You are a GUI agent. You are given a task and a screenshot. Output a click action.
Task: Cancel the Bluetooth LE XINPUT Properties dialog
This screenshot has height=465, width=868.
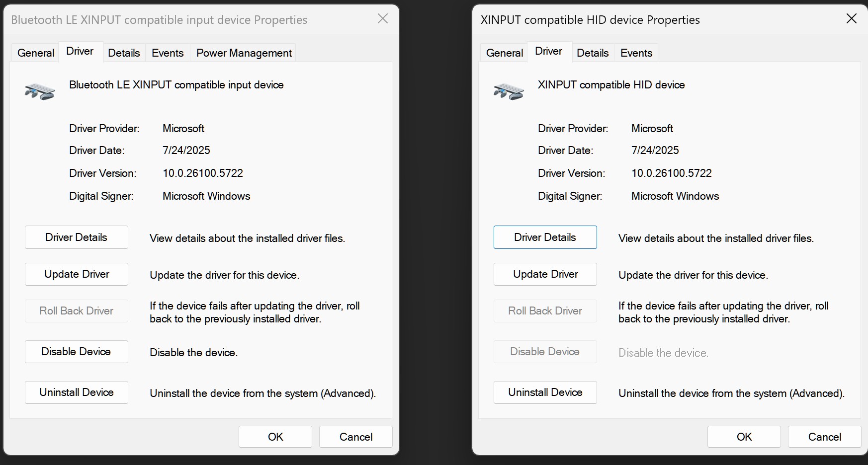click(356, 437)
